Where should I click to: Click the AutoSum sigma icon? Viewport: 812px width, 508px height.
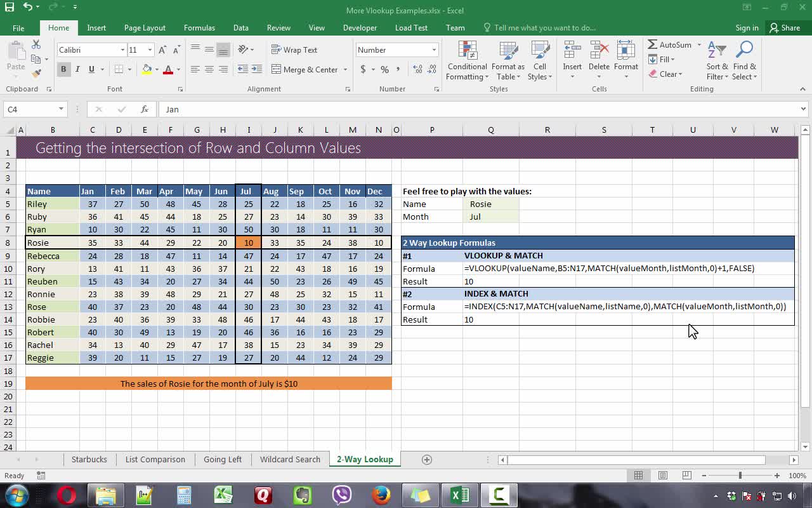click(x=652, y=44)
